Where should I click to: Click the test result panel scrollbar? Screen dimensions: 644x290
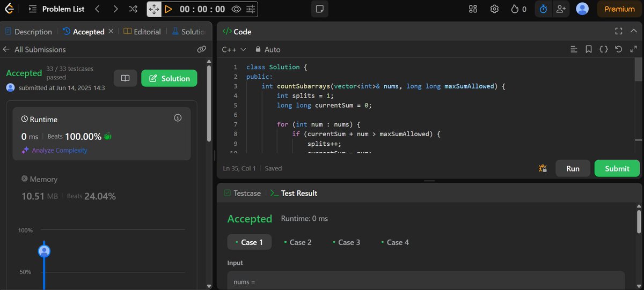pos(638,222)
